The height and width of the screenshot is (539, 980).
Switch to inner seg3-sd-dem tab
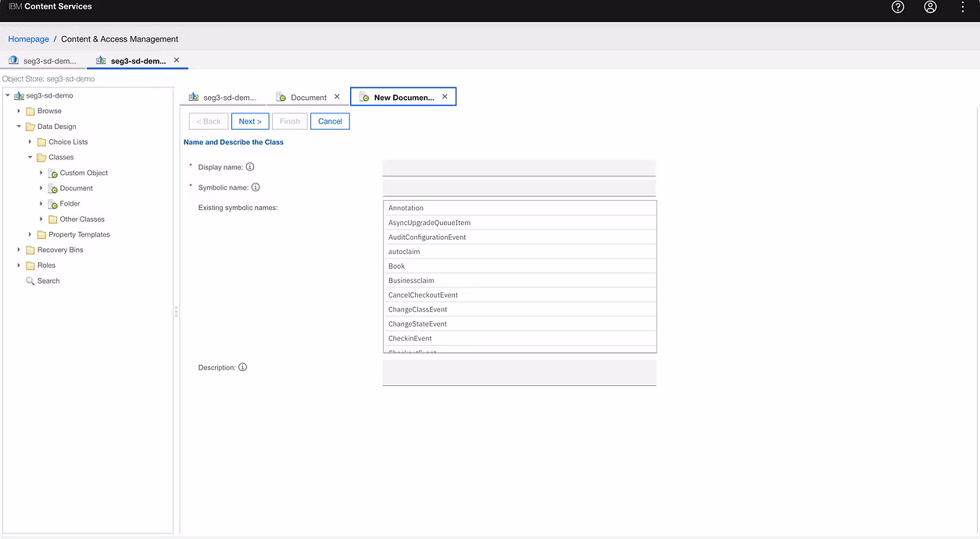tap(223, 97)
